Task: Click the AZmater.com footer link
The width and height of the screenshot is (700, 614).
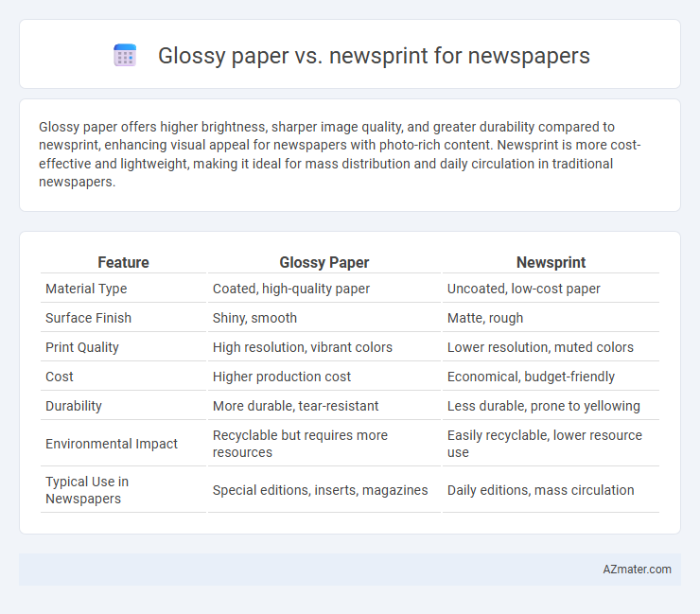Action: click(x=637, y=570)
